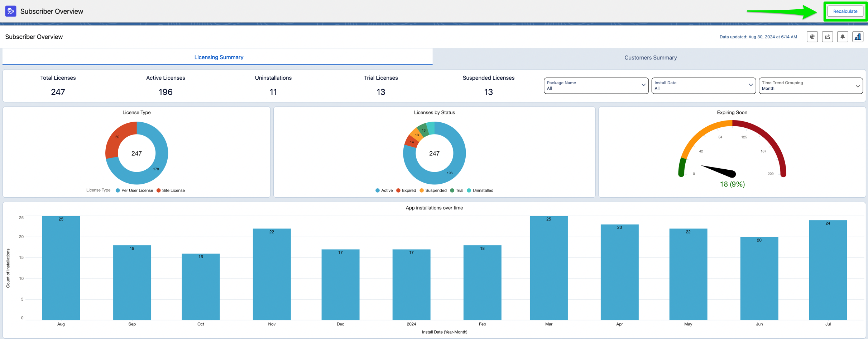868x339 pixels.
Task: Click the Jul bar showing 24
Action: 828,270
